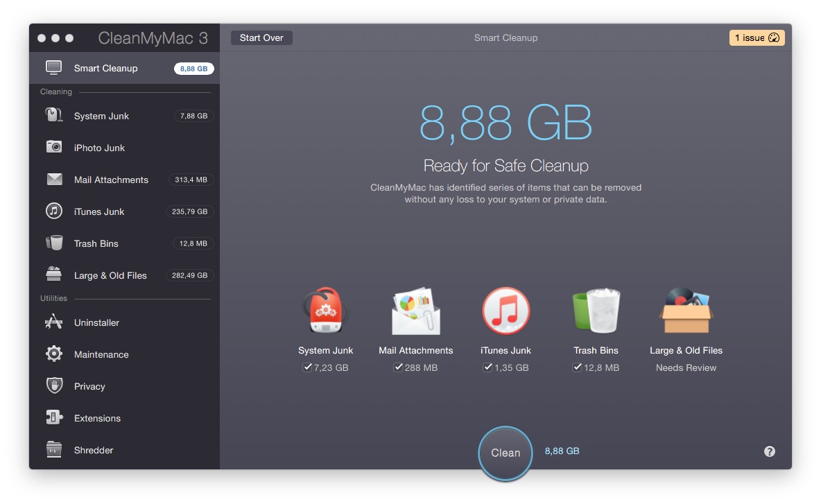The image size is (821, 504).
Task: Click the Trash Bins sidebar icon
Action: (x=54, y=243)
